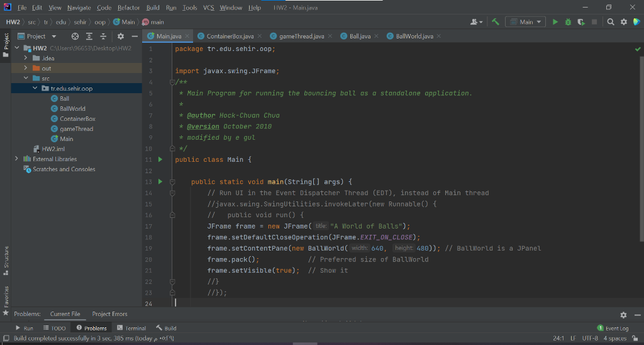Click 4 spaces indent setting
Viewport: 644px width, 345px height.
pyautogui.click(x=615, y=339)
